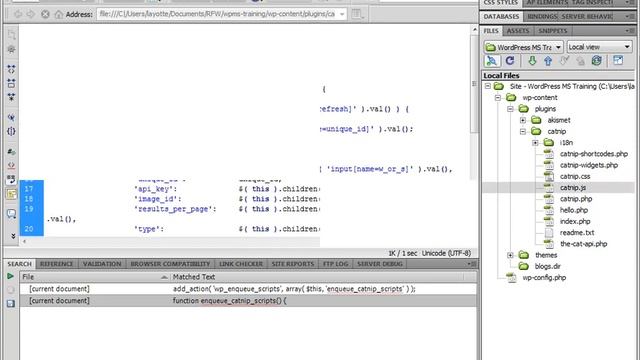Open the Link Checker tab

(x=241, y=264)
